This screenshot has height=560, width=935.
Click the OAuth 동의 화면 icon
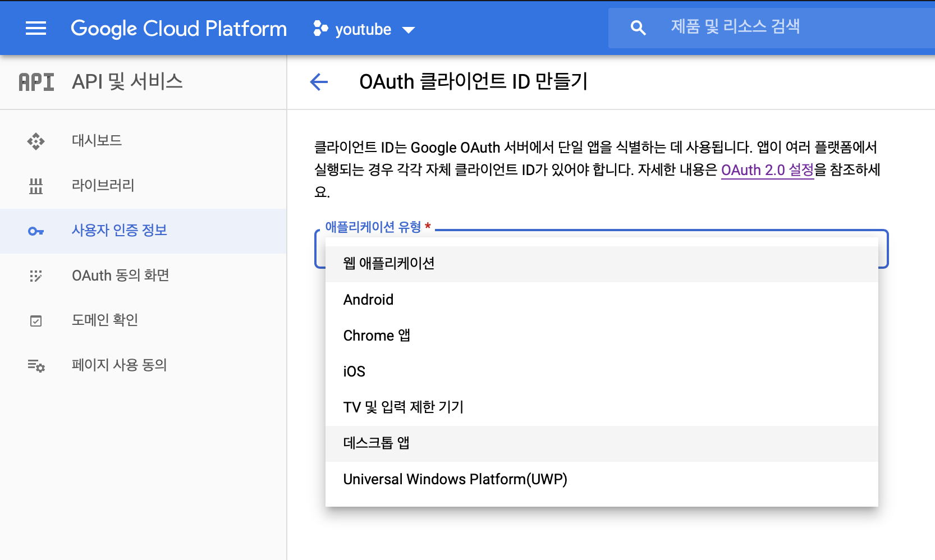pyautogui.click(x=36, y=276)
